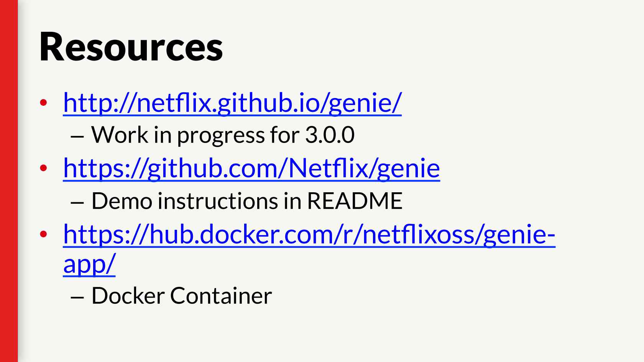Click the wrapped 'app/' link text
644x362 pixels.
click(x=89, y=265)
